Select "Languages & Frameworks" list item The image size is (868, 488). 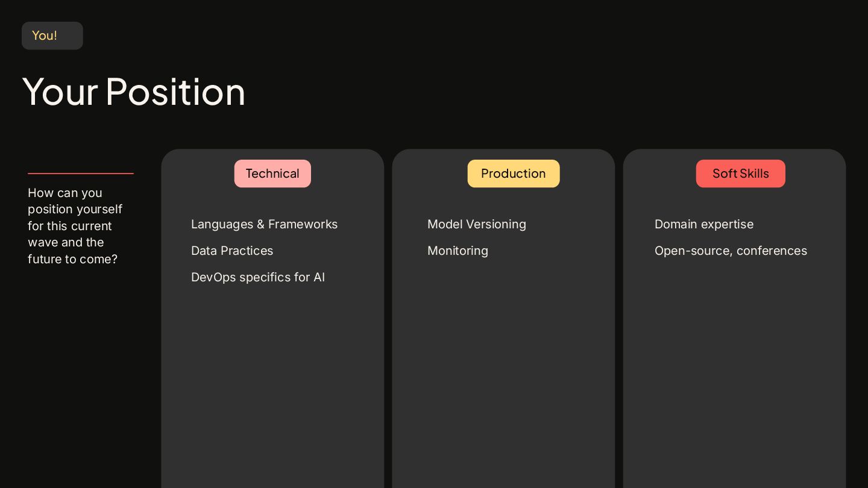pyautogui.click(x=264, y=224)
